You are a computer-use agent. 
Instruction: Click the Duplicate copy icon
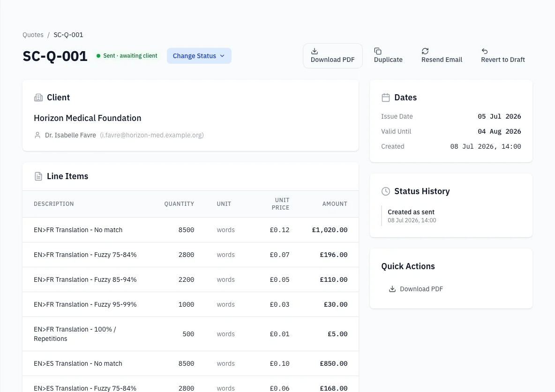378,51
